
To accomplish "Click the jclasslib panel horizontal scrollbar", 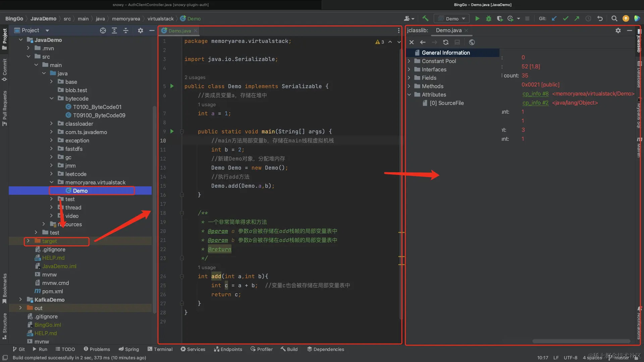I will (x=581, y=341).
